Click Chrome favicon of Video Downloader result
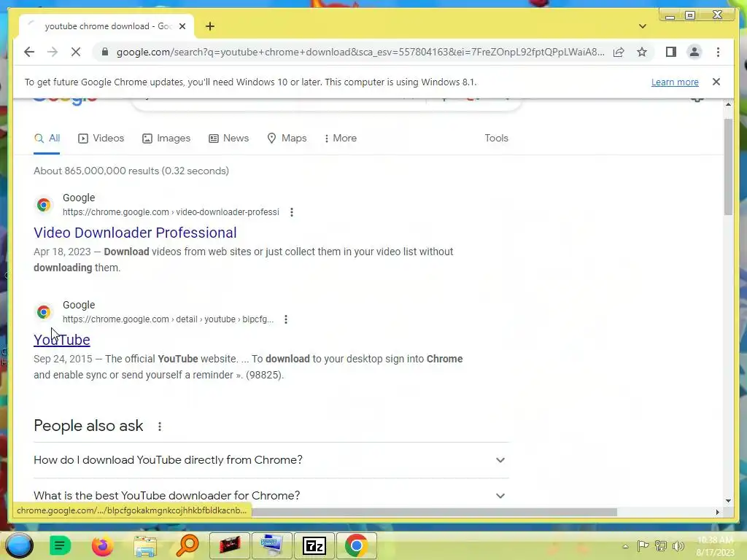 [44, 205]
